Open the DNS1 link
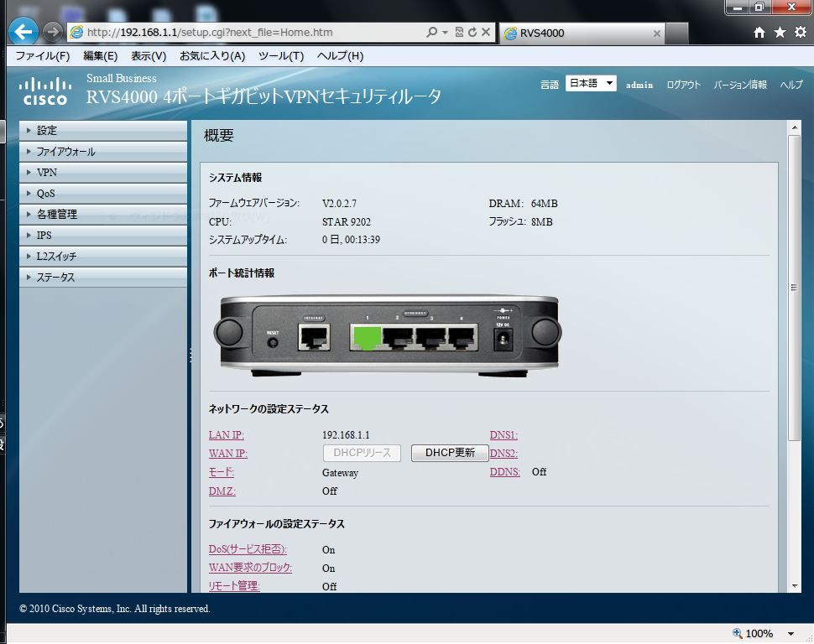Viewport: 814px width, 644px height. [504, 435]
